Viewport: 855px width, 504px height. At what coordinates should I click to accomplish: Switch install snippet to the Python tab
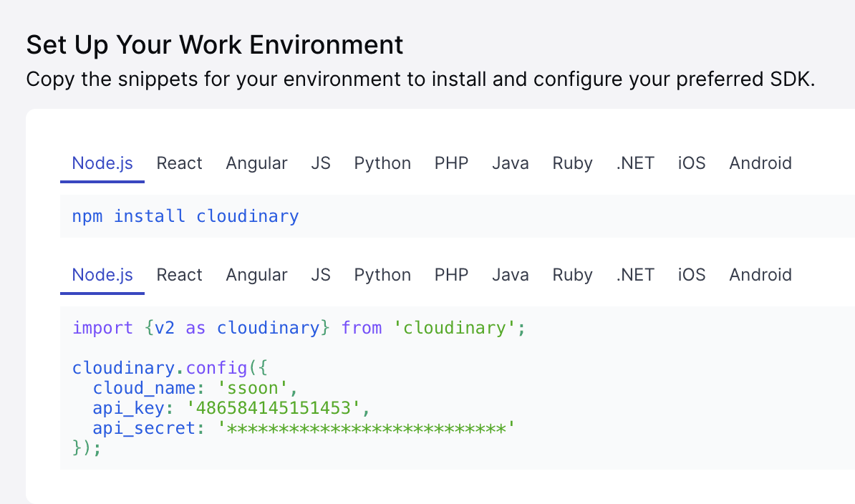[x=382, y=163]
